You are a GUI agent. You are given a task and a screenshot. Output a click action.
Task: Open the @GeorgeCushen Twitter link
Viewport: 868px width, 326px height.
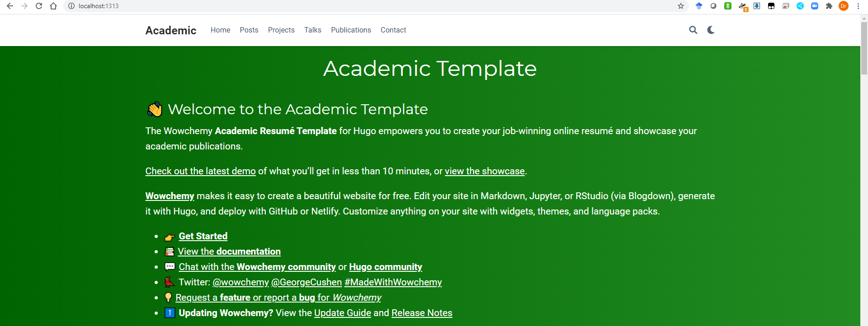(x=307, y=282)
